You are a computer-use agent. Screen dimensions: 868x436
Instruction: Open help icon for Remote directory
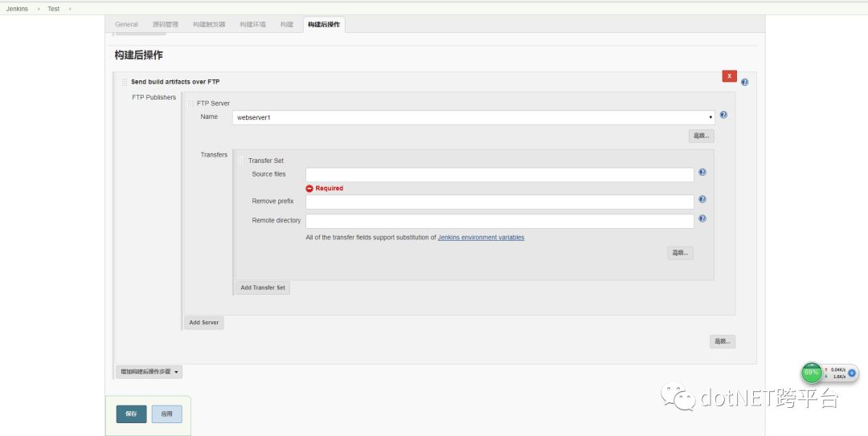(702, 218)
